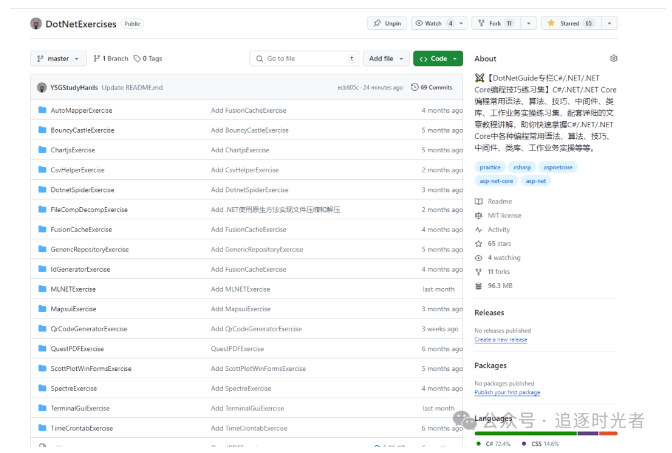Click the folder icon for FusionCacheExercise
672x453 pixels.
click(42, 229)
